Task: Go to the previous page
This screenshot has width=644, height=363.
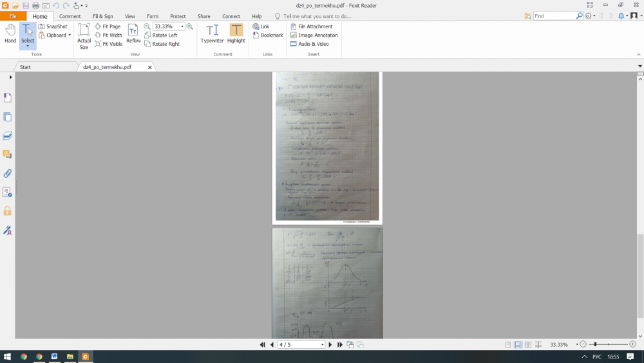Action: pos(272,344)
